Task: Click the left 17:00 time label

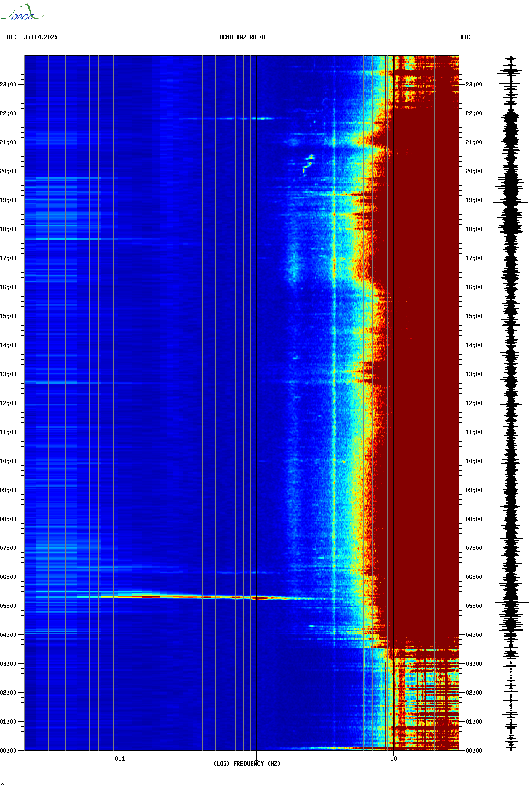Action: click(x=8, y=258)
